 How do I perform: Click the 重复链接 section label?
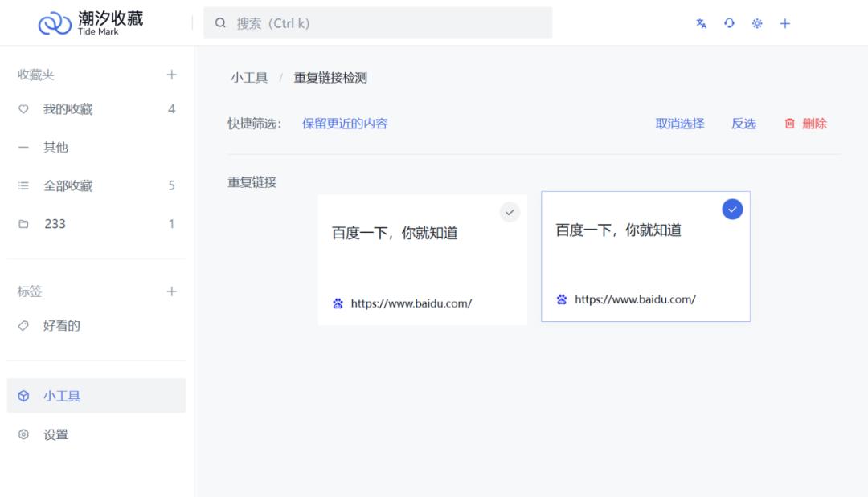[252, 182]
